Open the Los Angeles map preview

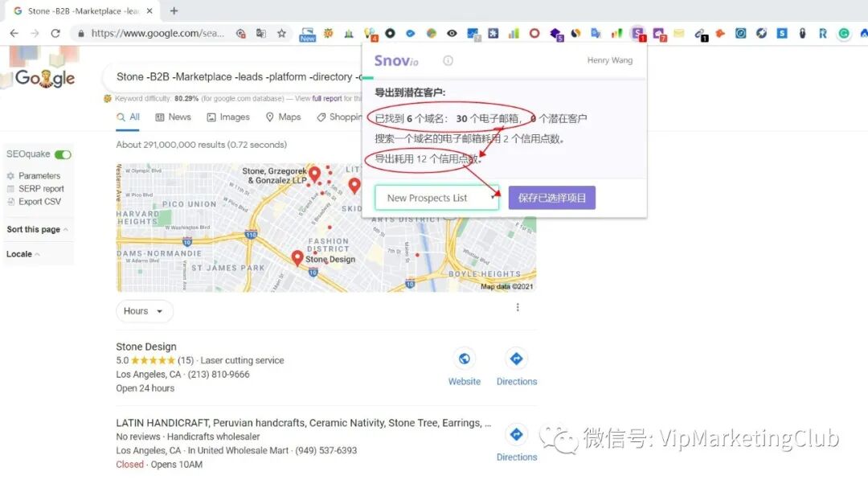click(x=326, y=228)
